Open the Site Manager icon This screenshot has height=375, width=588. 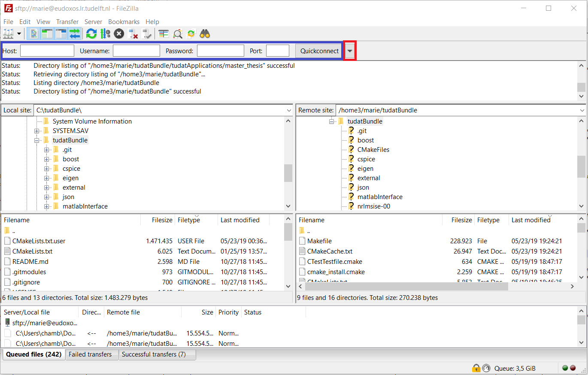pos(8,33)
